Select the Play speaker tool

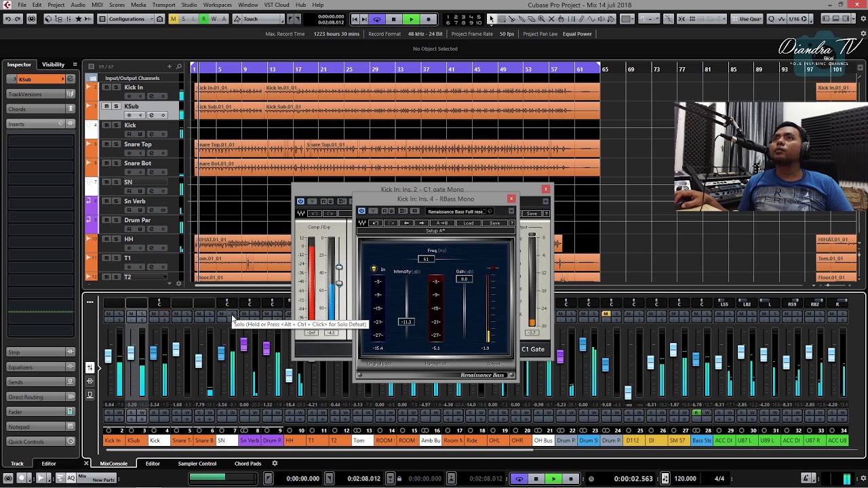pyautogui.click(x=601, y=19)
